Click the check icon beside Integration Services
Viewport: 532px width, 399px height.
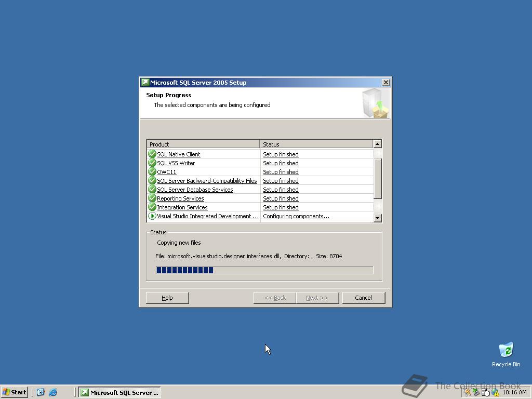(152, 207)
